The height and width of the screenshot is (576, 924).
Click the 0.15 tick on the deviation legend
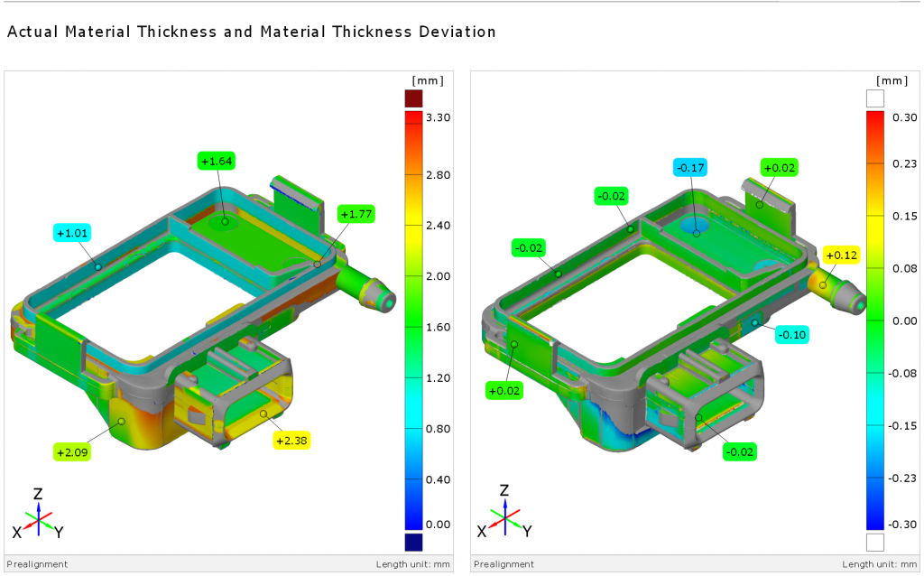pos(904,216)
